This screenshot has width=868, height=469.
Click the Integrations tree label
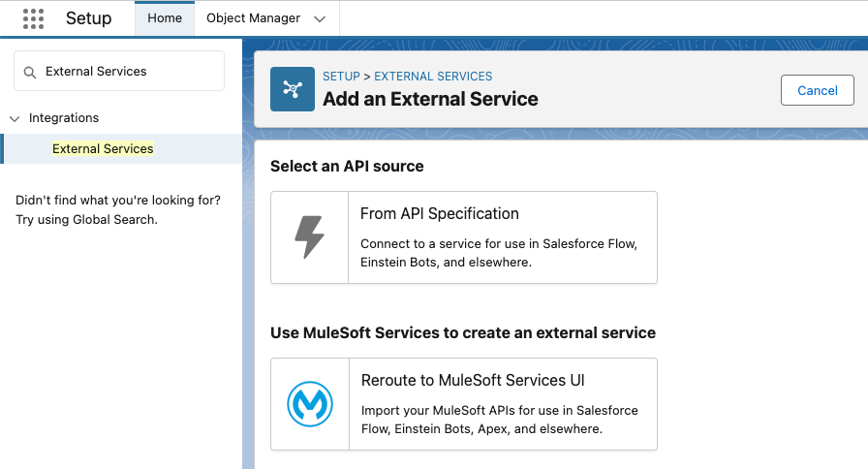[x=64, y=118]
